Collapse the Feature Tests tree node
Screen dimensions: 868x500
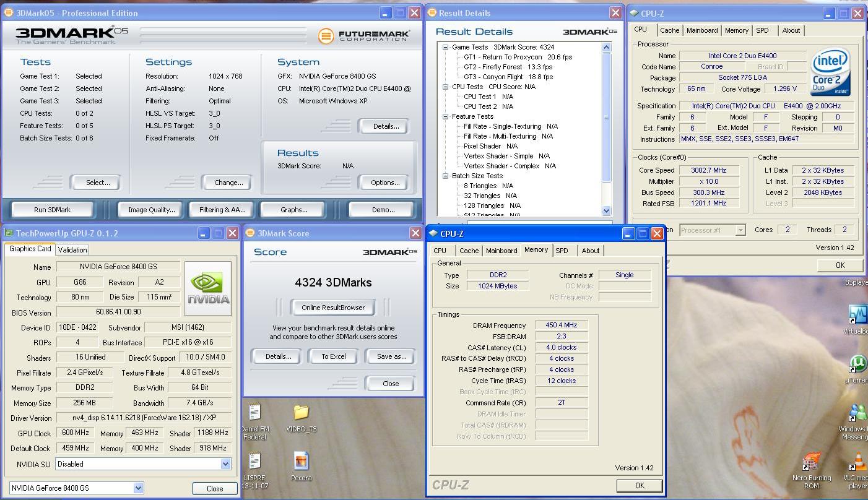click(x=445, y=116)
